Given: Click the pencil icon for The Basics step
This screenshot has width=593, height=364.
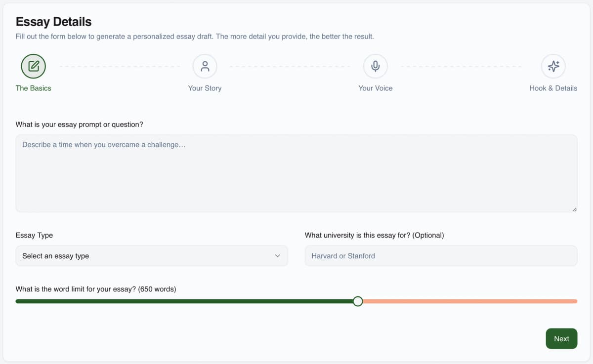Looking at the screenshot, I should pyautogui.click(x=34, y=66).
